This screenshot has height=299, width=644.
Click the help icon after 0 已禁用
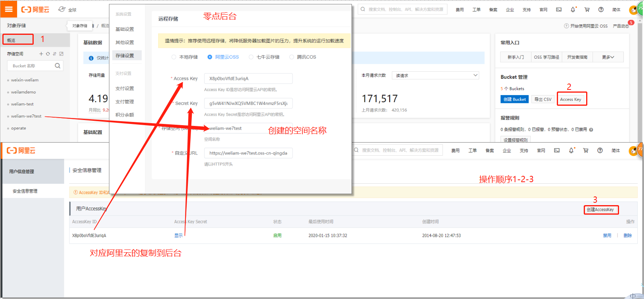coord(591,130)
